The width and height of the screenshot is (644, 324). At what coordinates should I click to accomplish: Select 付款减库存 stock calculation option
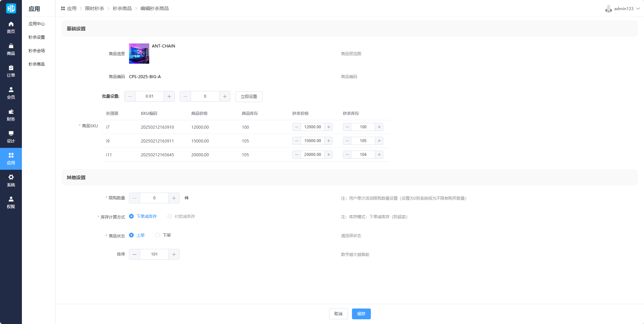170,217
